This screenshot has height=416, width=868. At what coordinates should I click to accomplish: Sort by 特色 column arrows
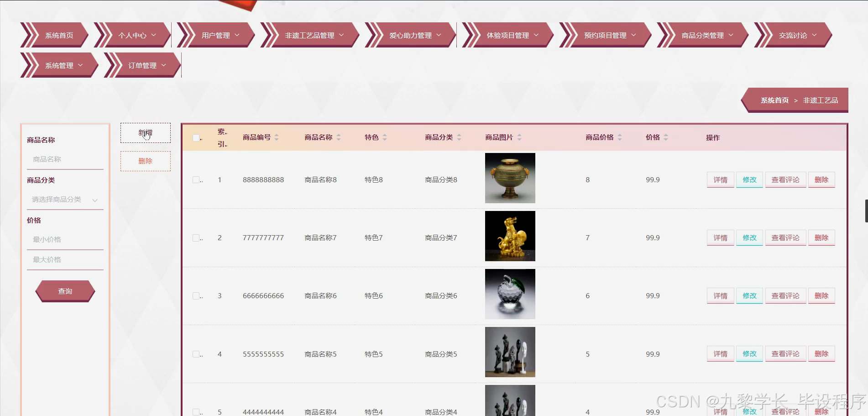tap(385, 137)
